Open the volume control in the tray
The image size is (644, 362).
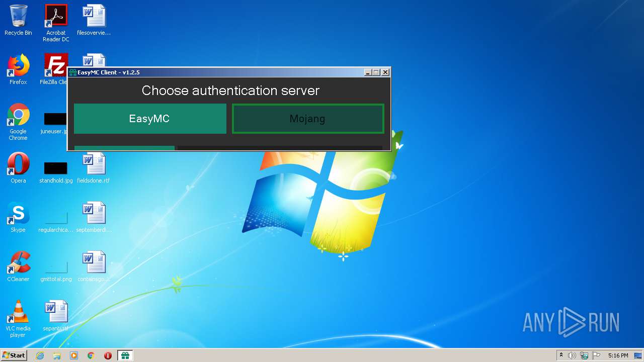572,355
